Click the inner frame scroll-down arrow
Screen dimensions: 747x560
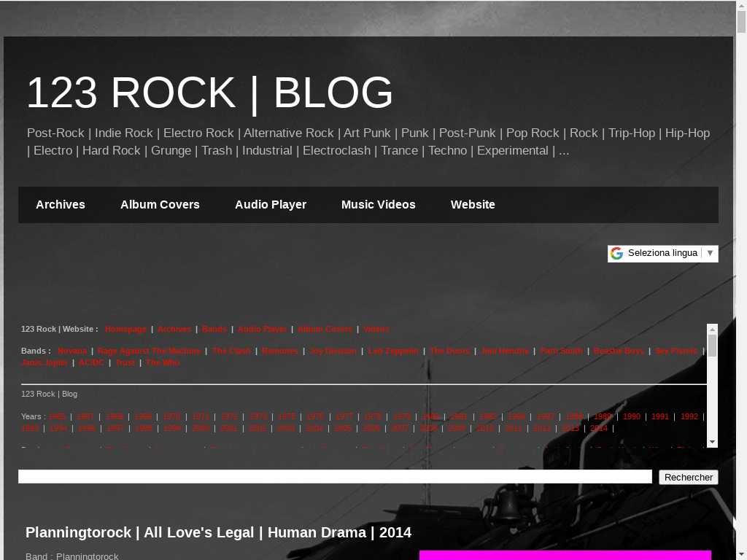(712, 442)
